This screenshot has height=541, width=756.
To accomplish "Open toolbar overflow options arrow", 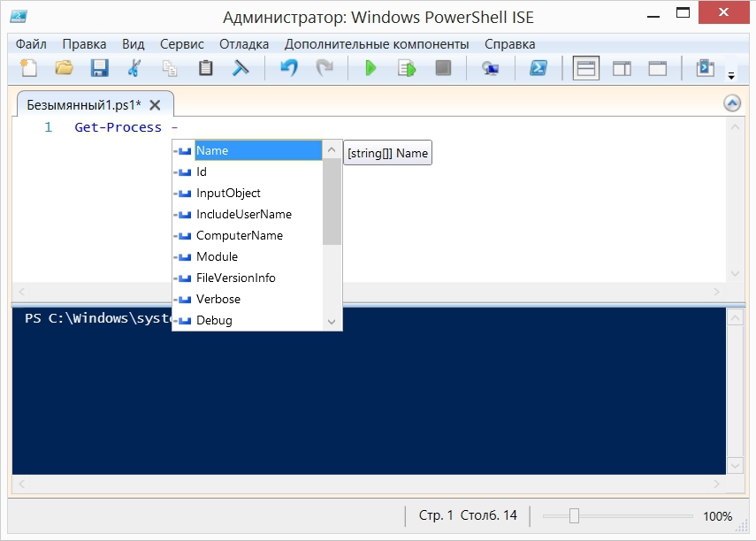I will pos(731,75).
